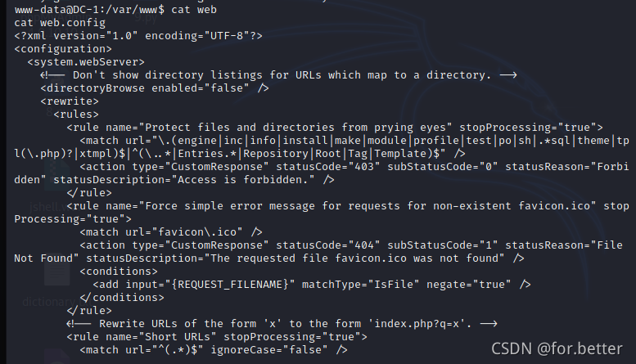The image size is (636, 364).
Task: Click the faint 9.py desktop file label
Action: click(x=146, y=18)
